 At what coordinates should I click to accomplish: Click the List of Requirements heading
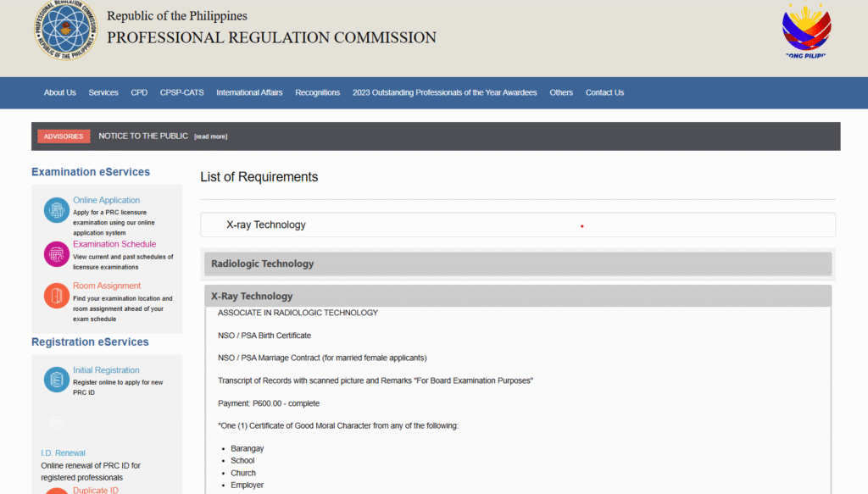click(x=259, y=177)
